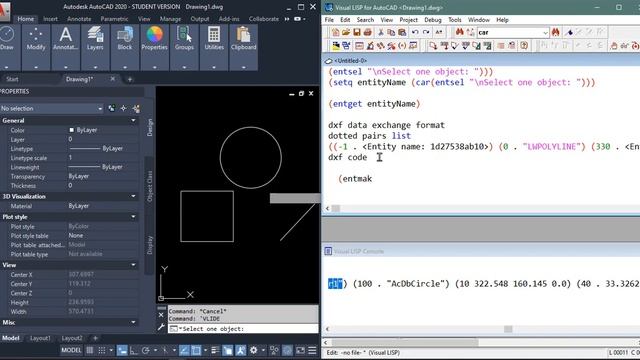Toggle the drawing grid display in status bar

coord(89,350)
